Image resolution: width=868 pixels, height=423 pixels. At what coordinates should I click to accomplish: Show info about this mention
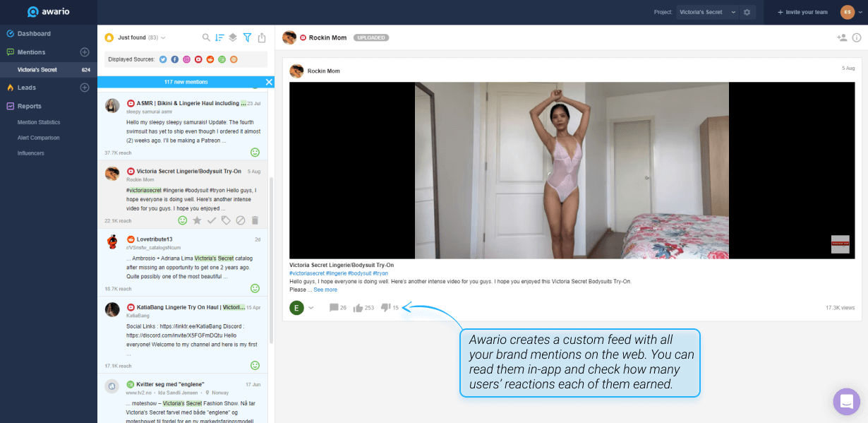(x=857, y=37)
